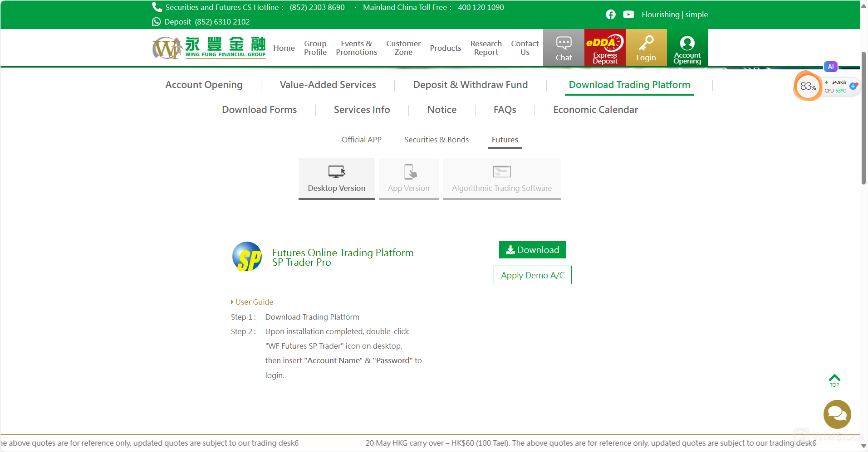This screenshot has height=452, width=868.
Task: Click the deposit number (852) 6310 2102
Action: click(x=222, y=22)
